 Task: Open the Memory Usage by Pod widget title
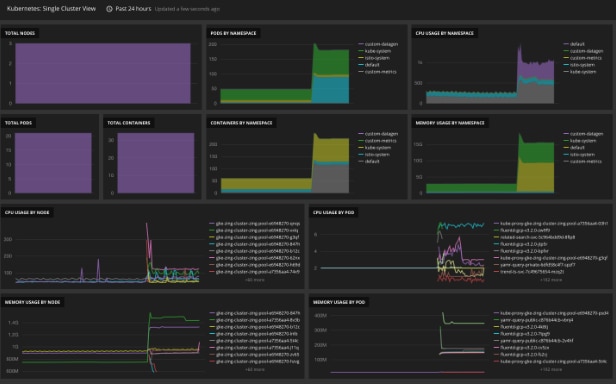point(339,302)
